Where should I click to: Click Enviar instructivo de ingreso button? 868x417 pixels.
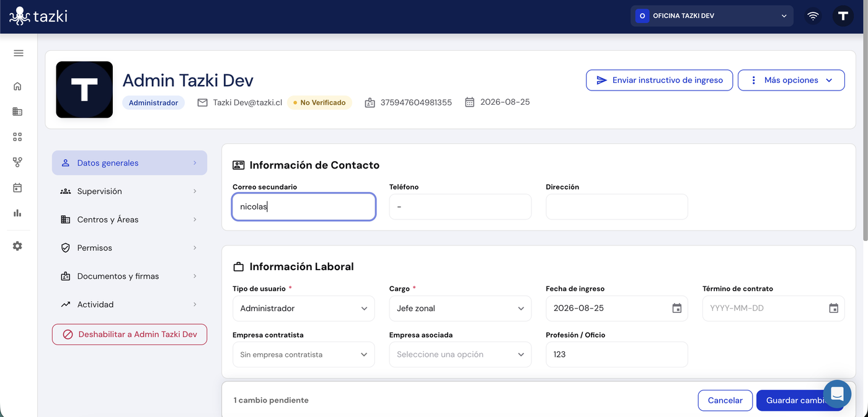[x=660, y=80]
